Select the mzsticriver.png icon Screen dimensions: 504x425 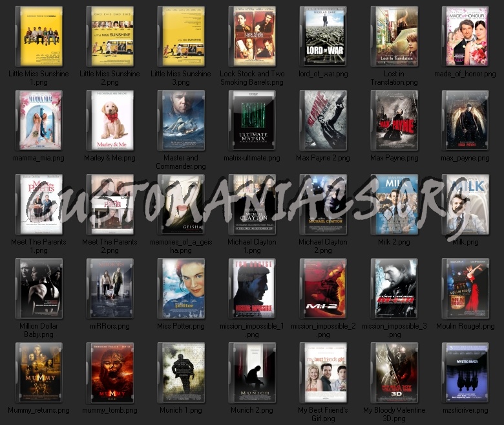point(465,373)
